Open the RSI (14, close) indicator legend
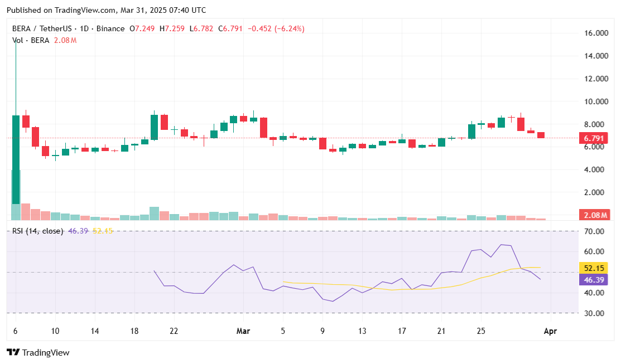The height and width of the screenshot is (364, 621). 37,231
